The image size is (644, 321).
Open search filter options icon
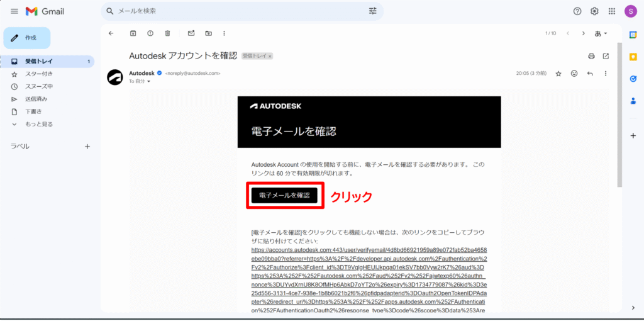point(372,11)
